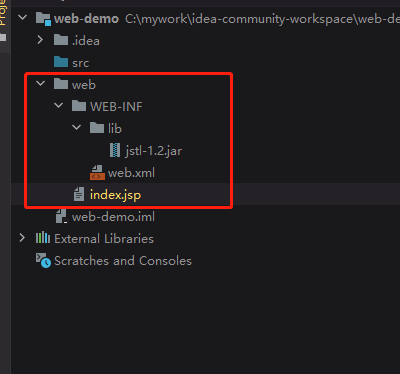
Task: Click the project path C:\mywork\idea-community-workspace text
Action: (262, 19)
